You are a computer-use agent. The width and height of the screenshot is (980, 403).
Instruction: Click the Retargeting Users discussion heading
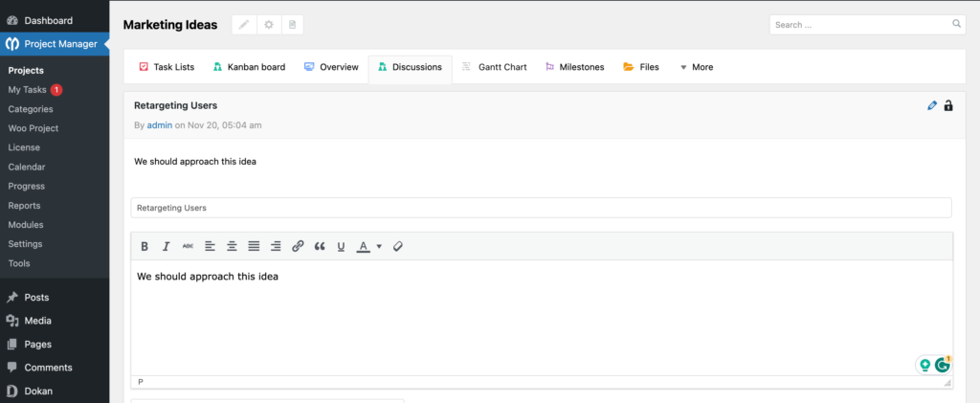coord(176,105)
